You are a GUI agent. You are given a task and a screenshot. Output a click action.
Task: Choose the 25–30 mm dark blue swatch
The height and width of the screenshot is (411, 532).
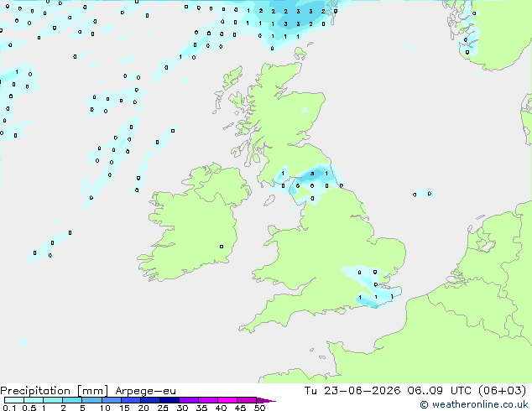click(169, 400)
